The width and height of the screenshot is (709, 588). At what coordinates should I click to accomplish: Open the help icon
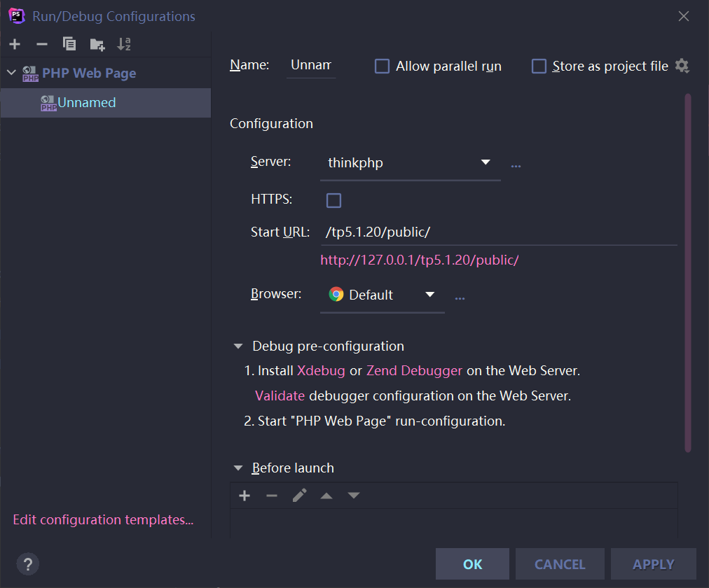click(x=28, y=563)
